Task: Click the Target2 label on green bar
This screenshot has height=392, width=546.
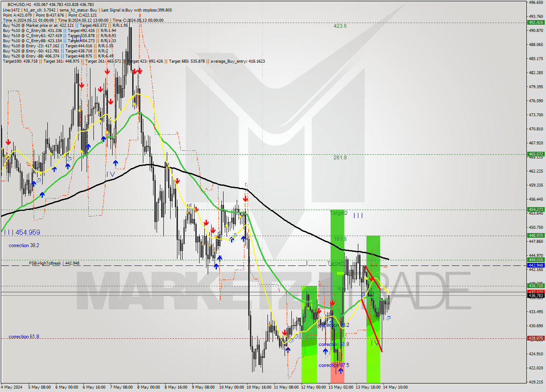Action: click(x=339, y=213)
